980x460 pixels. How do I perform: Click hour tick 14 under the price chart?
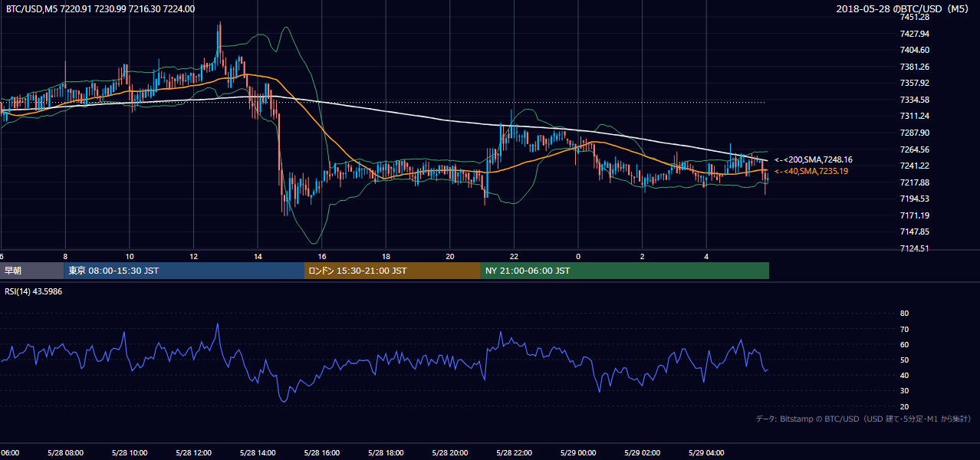pos(258,257)
